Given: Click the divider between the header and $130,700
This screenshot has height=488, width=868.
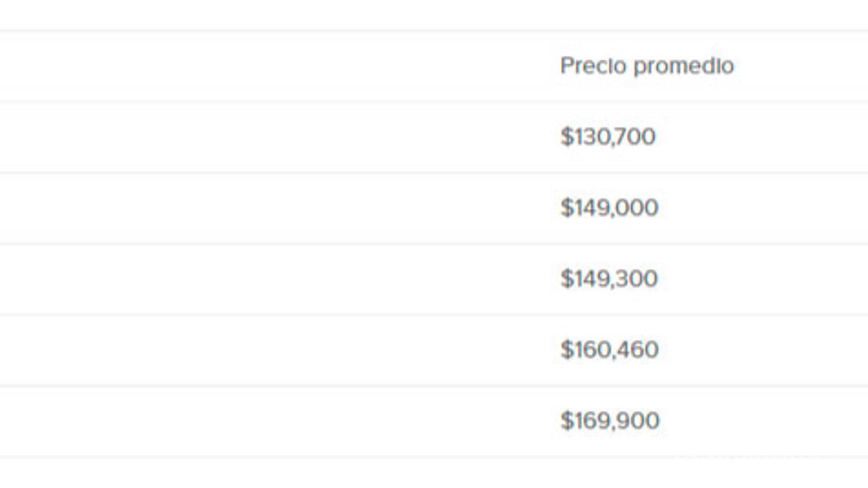Looking at the screenshot, I should [434, 102].
